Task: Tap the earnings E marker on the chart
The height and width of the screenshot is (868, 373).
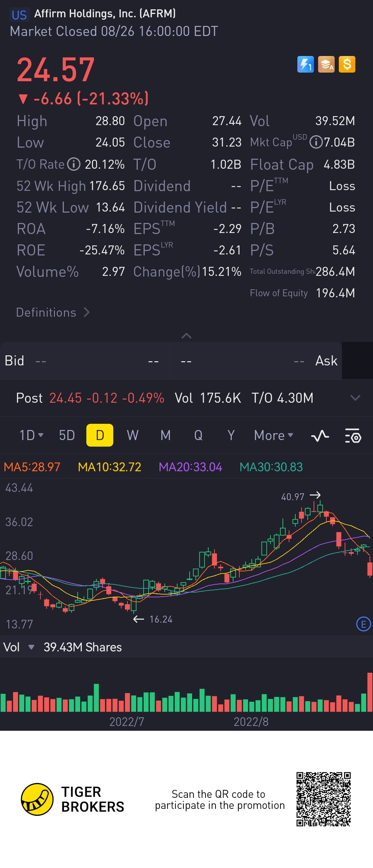Action: coord(363,624)
